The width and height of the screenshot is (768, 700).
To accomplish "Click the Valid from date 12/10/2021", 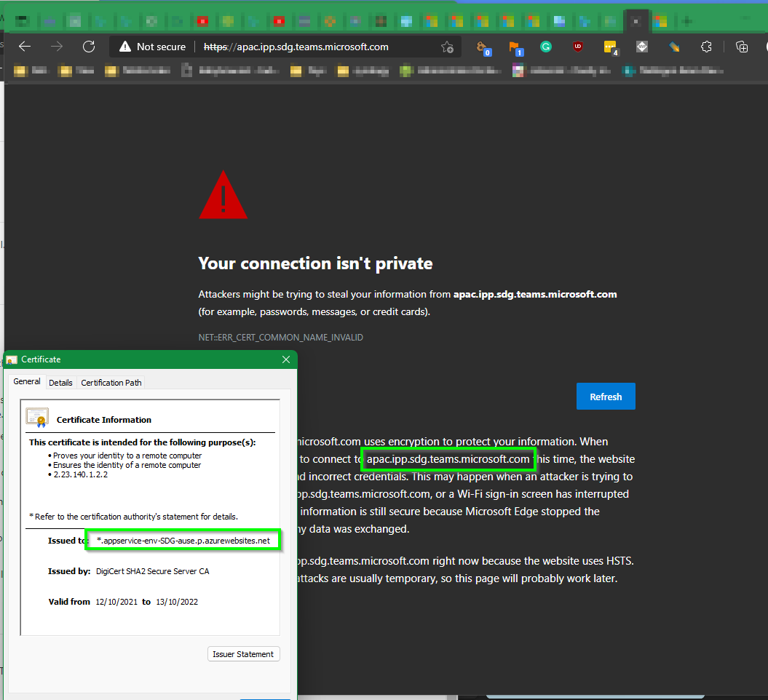I will 116,602.
